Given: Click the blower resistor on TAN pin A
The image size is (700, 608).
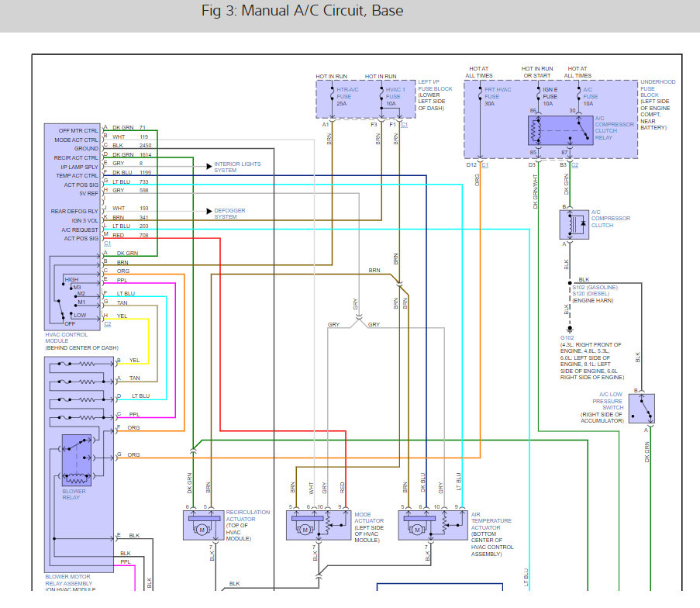Looking at the screenshot, I should [x=87, y=382].
